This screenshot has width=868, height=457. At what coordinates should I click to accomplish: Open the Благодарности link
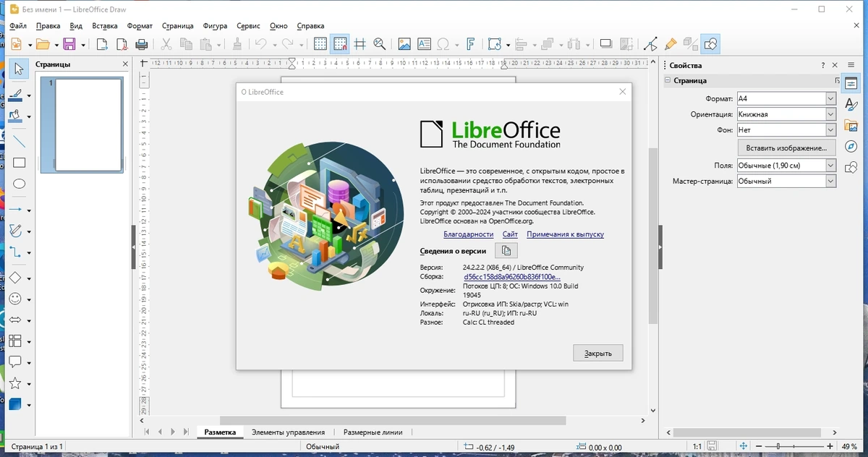click(x=469, y=234)
